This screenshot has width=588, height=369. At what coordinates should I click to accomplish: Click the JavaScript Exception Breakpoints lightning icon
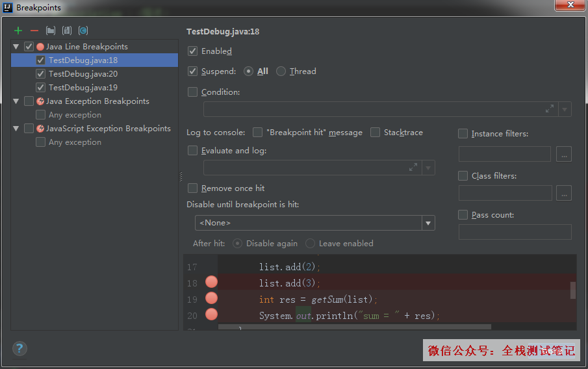[x=40, y=129]
